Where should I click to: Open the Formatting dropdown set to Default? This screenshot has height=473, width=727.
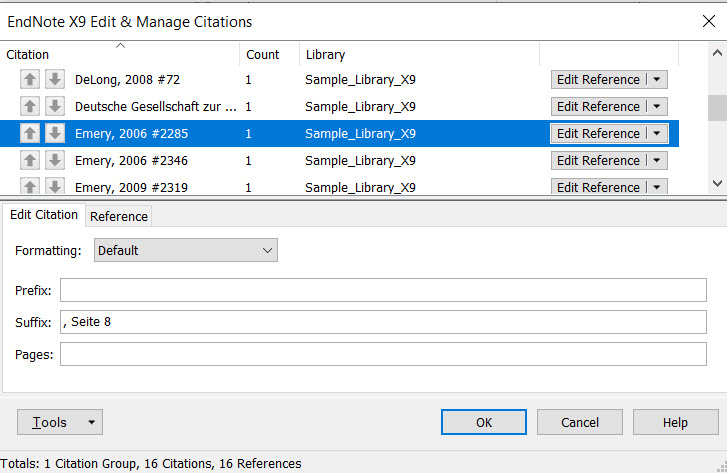[186, 250]
